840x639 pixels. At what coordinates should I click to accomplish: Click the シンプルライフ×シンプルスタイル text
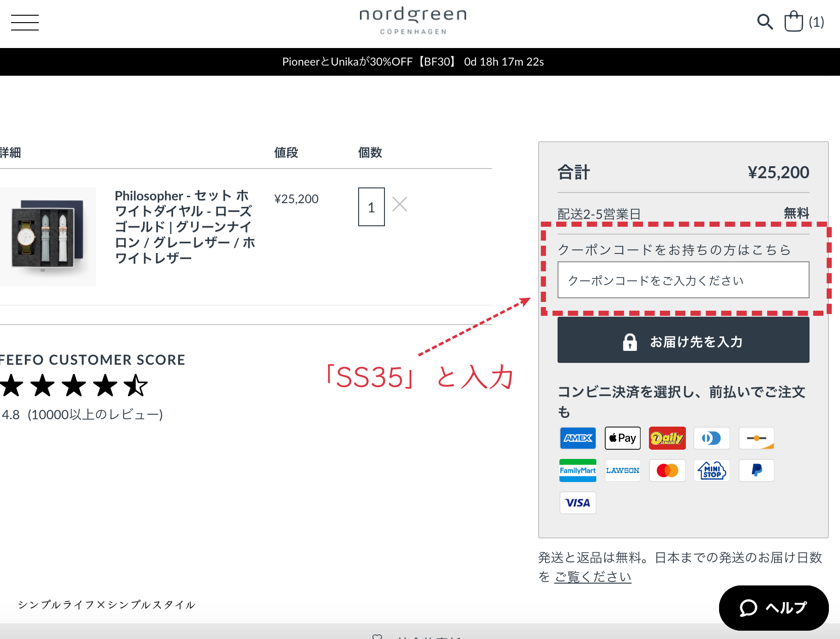[107, 605]
